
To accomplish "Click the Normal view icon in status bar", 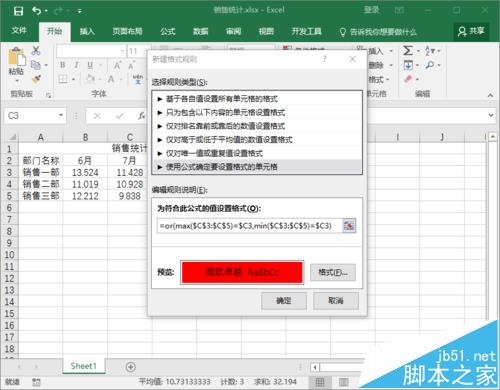I will click(320, 382).
